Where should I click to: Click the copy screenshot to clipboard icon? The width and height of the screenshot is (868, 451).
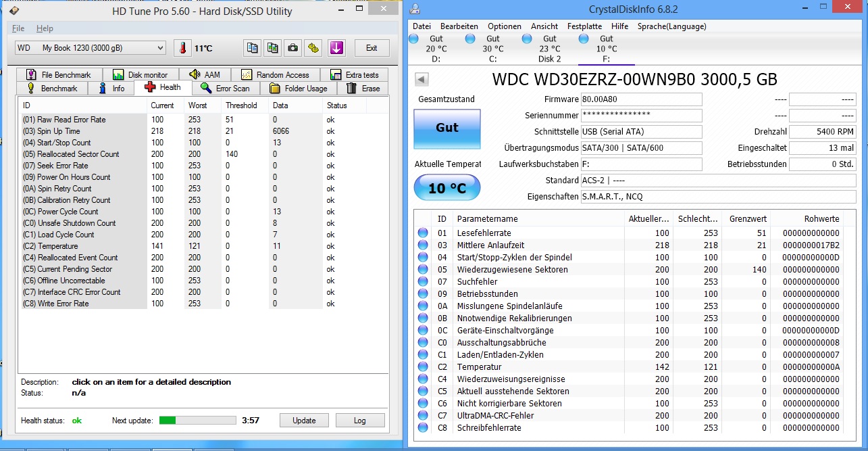[273, 48]
